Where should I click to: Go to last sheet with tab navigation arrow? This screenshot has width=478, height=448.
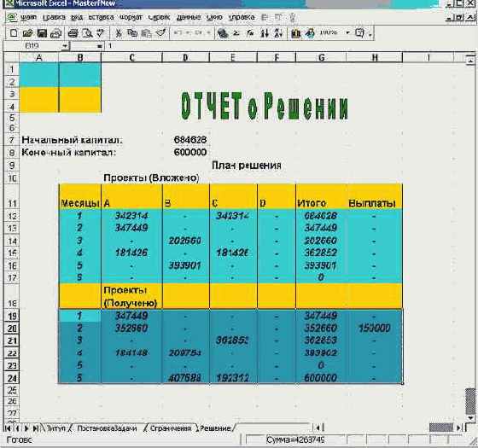tap(36, 428)
